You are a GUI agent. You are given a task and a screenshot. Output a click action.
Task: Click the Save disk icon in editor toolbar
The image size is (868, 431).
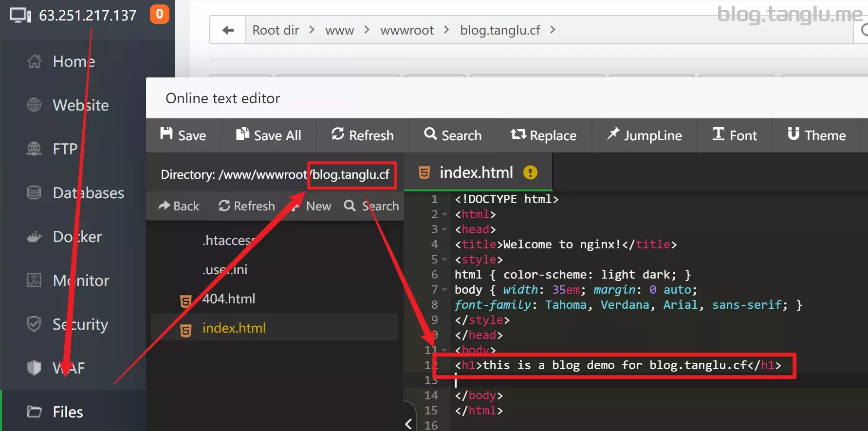[166, 134]
